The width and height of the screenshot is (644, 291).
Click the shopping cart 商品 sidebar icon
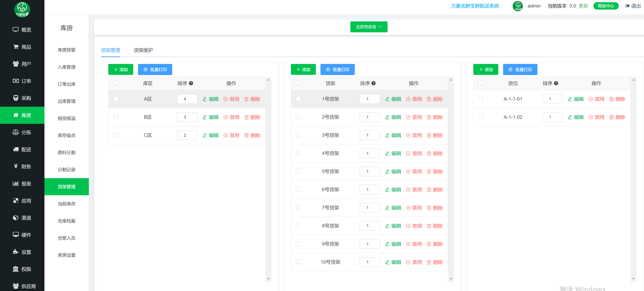[x=16, y=47]
